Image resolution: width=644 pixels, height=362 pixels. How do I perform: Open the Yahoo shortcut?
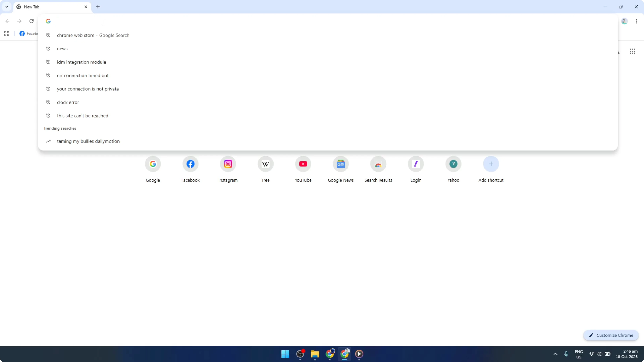pyautogui.click(x=453, y=164)
